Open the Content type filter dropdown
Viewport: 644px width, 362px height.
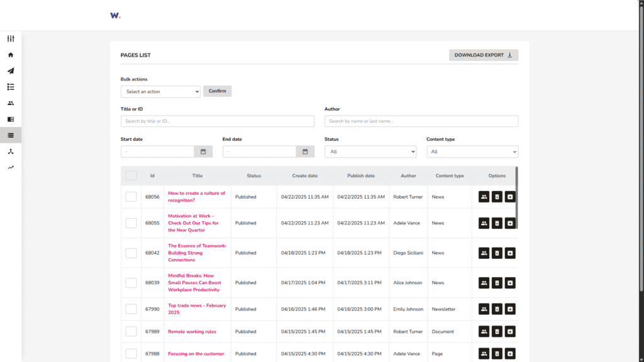[472, 151]
